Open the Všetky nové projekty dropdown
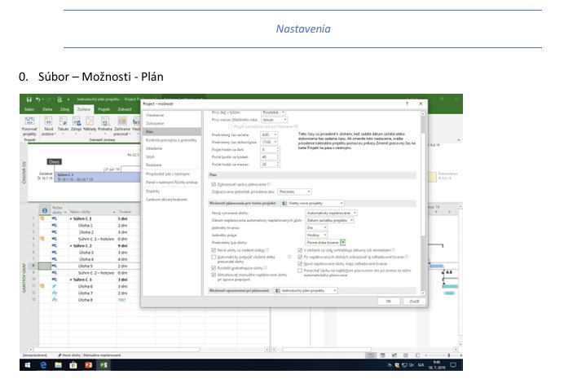The width and height of the screenshot is (564, 392). coord(312,203)
